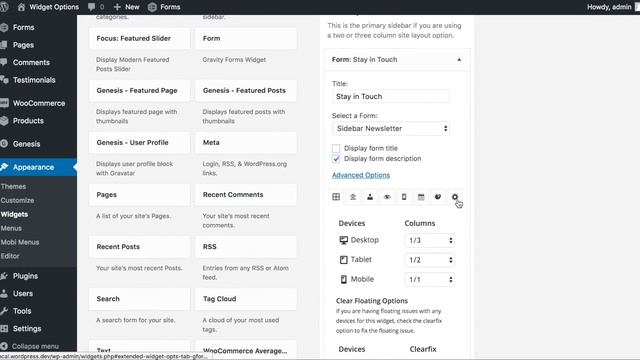640x360 pixels.
Task: Click the Tools wrench icon
Action: pyautogui.click(x=4, y=311)
